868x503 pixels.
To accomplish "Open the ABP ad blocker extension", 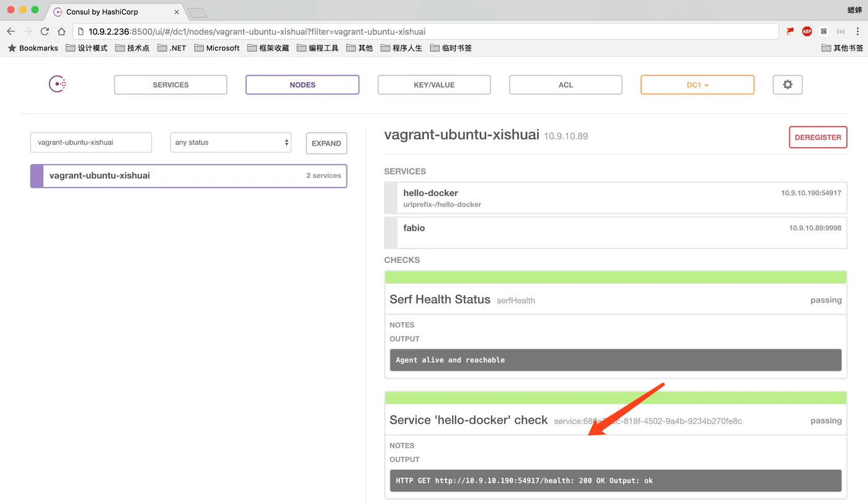I will tap(807, 32).
